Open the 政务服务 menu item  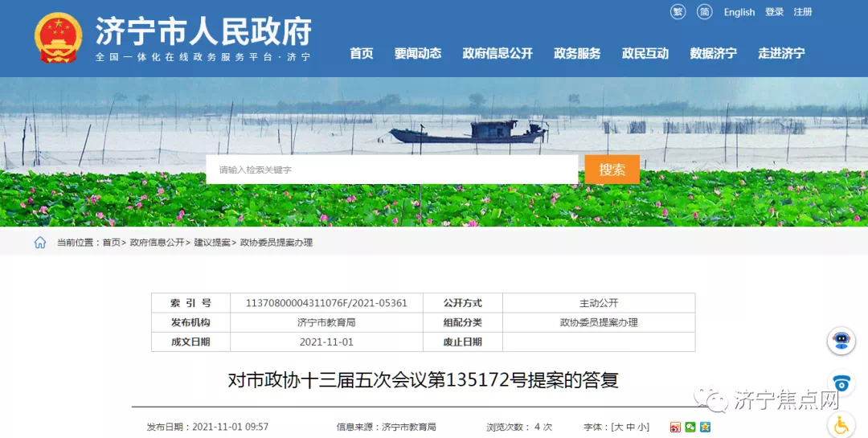pyautogui.click(x=577, y=53)
